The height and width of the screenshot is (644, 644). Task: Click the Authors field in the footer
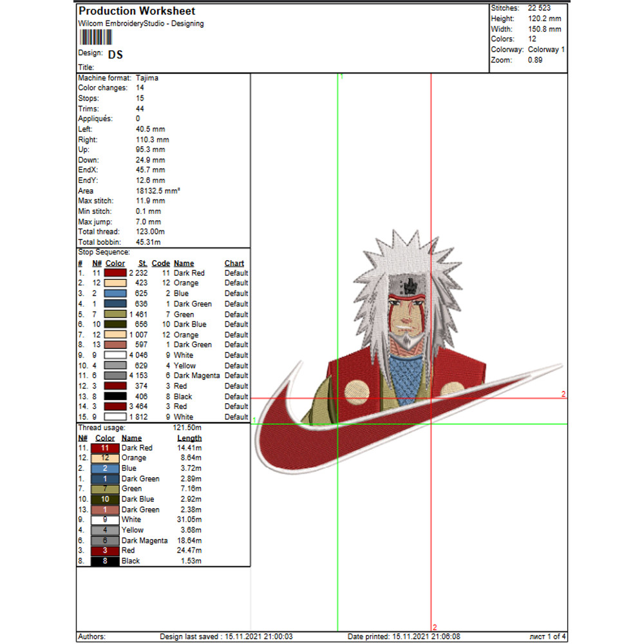click(92, 636)
